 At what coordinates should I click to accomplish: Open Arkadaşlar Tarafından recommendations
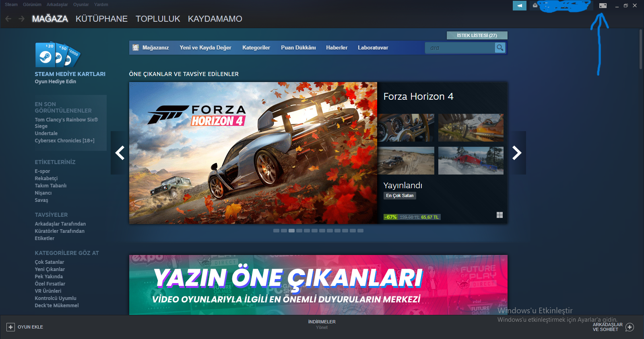coord(60,224)
